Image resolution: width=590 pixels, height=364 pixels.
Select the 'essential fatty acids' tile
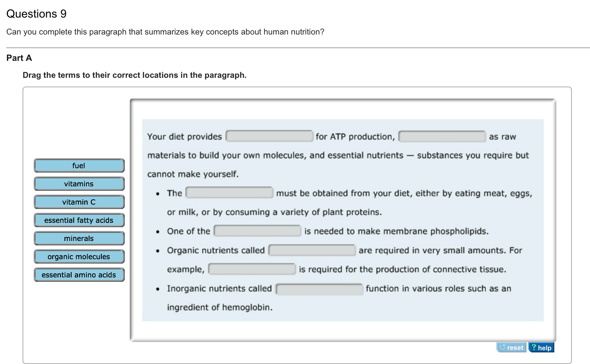(79, 220)
